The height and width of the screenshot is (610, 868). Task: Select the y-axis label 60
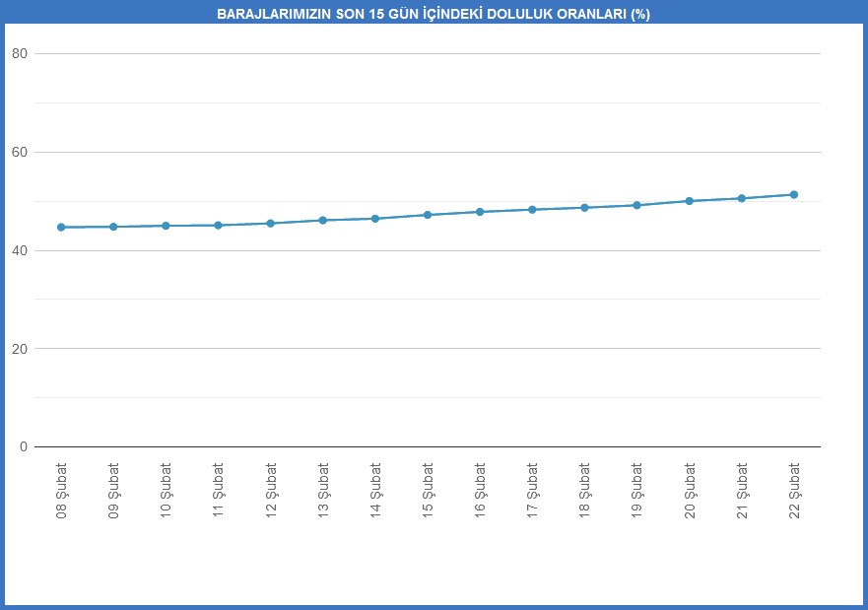(x=19, y=153)
